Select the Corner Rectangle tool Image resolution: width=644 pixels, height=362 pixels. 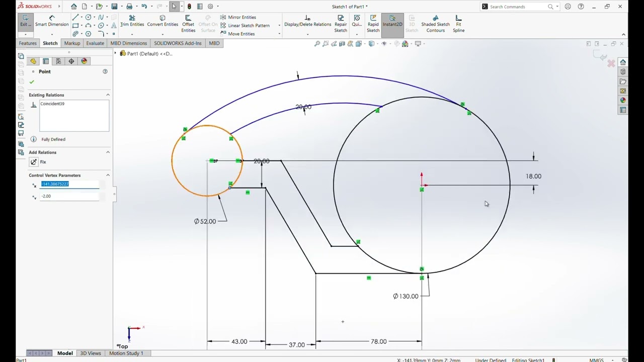tap(75, 25)
